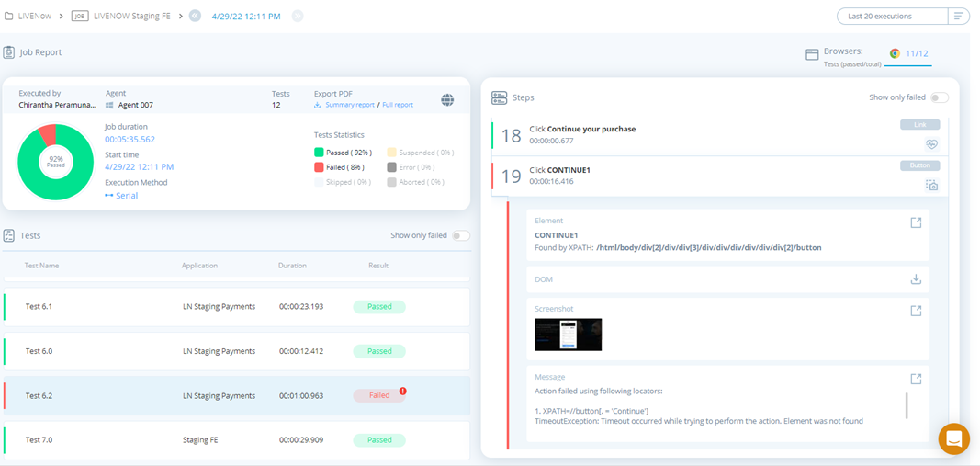The image size is (980, 466).
Task: Toggle Show only failed in Steps panel
Action: coord(940,97)
